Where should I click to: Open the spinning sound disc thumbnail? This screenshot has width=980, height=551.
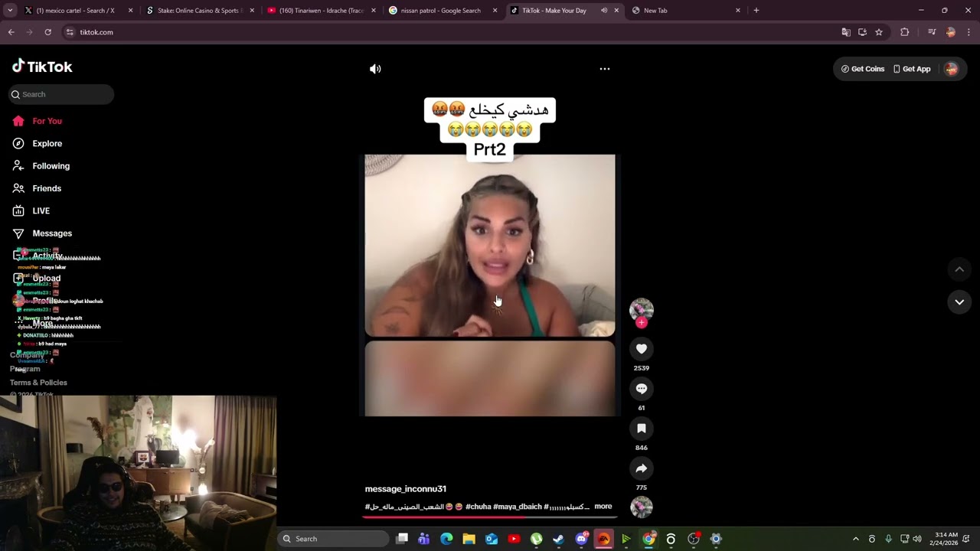pyautogui.click(x=642, y=507)
